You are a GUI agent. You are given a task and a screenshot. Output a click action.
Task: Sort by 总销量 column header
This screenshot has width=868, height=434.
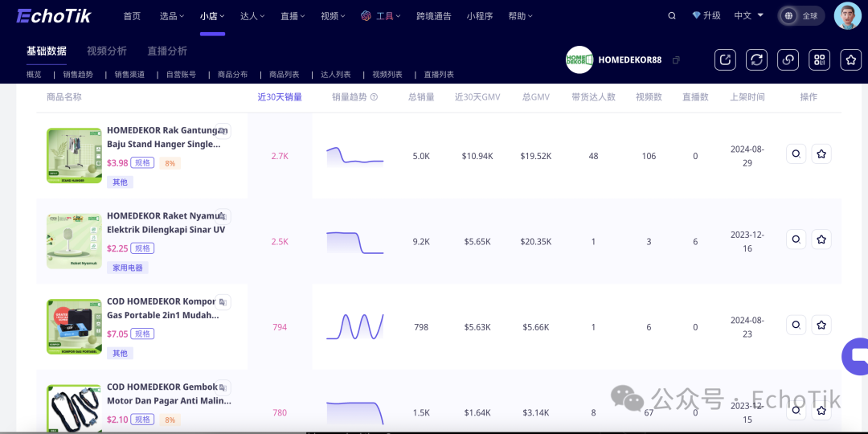[421, 97]
